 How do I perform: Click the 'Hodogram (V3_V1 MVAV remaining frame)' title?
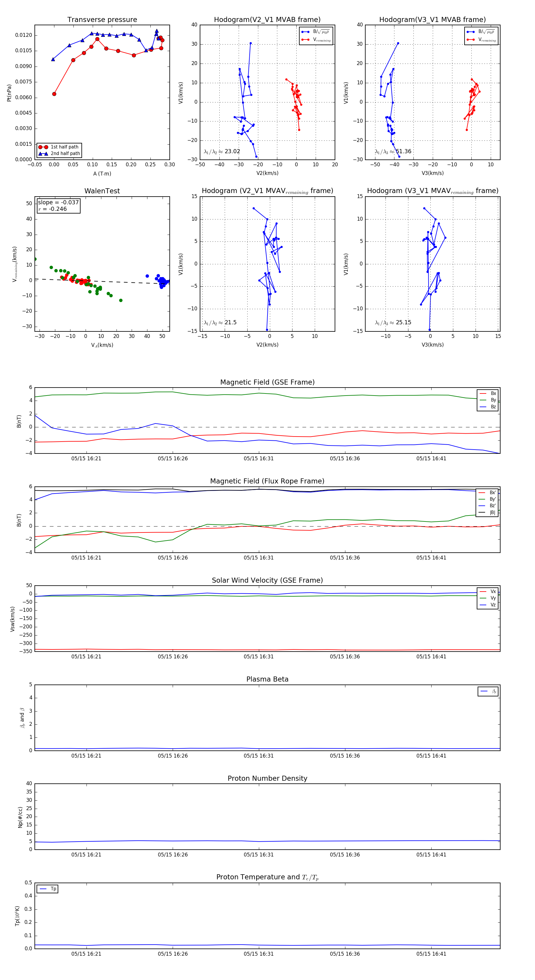432,191
